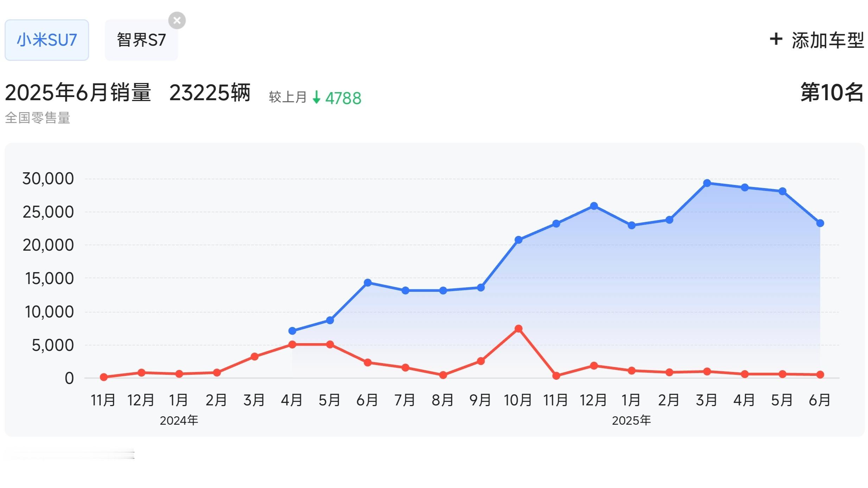
Task: Select the red point at August 2024
Action: [443, 375]
